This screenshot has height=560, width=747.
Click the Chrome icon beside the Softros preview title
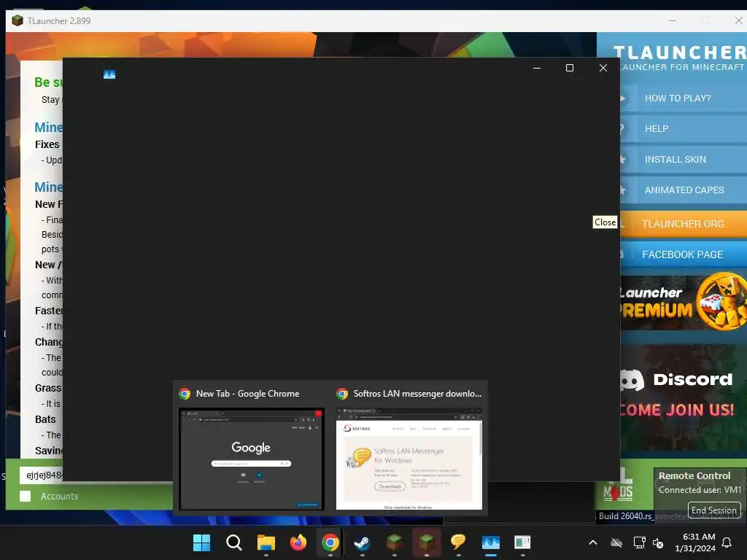[342, 394]
